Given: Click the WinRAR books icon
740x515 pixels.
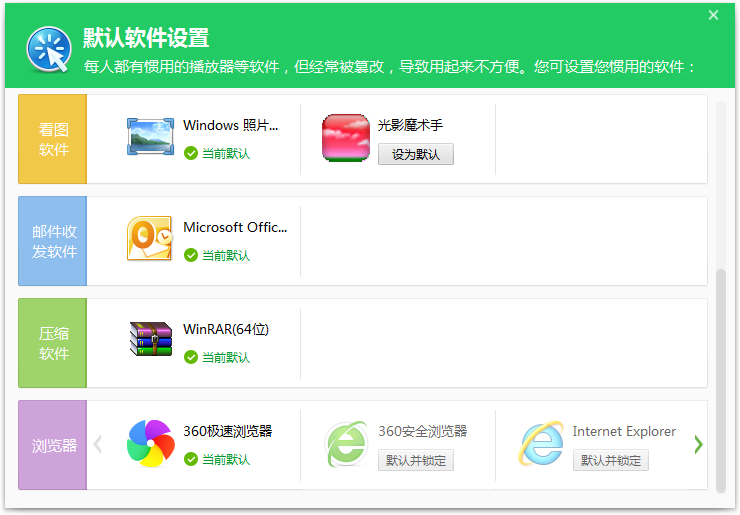Looking at the screenshot, I should (151, 340).
